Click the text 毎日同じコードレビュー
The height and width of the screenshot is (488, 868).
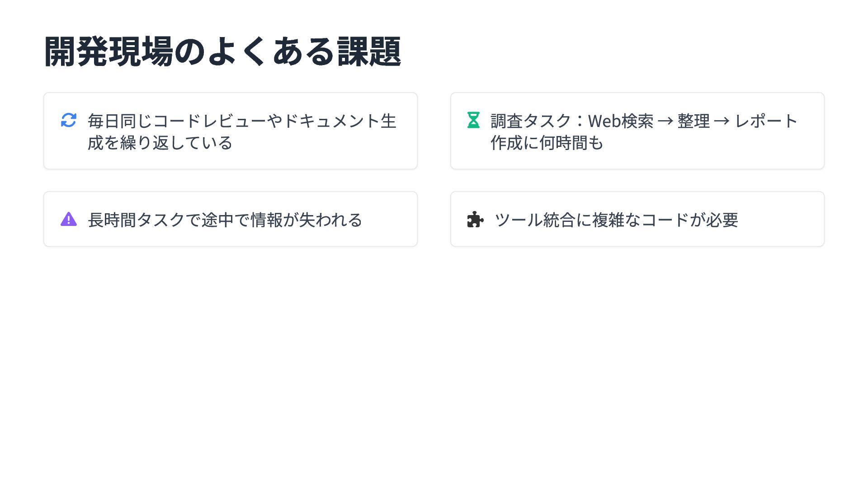click(178, 121)
